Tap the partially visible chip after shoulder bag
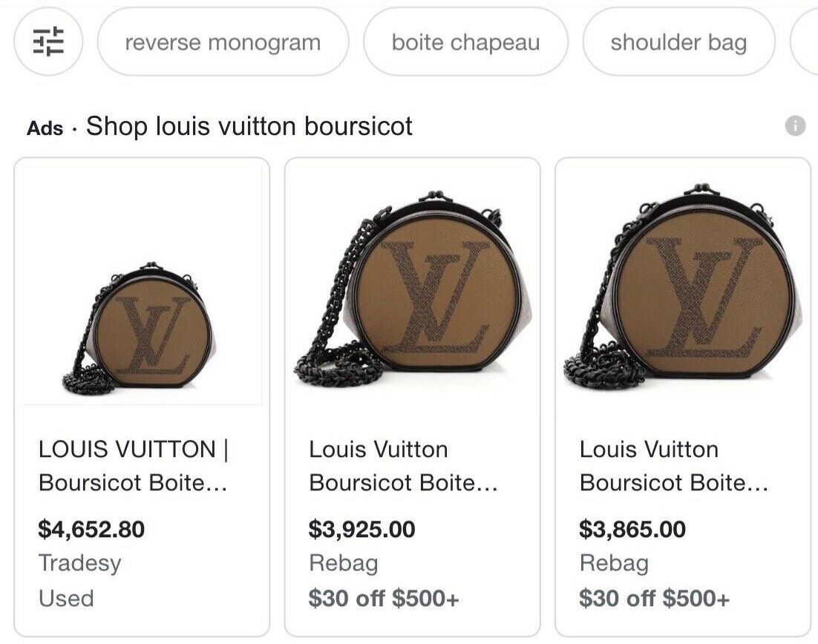This screenshot has width=818, height=644. pyautogui.click(x=805, y=42)
